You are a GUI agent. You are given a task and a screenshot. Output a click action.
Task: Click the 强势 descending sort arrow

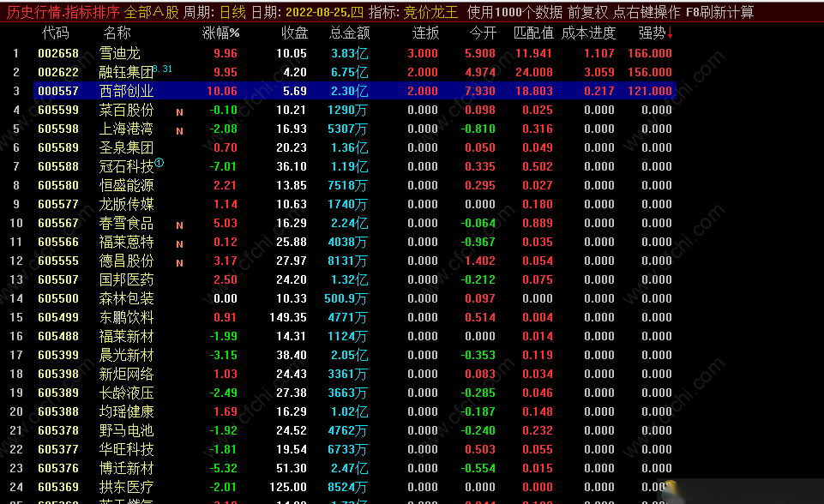click(x=670, y=33)
